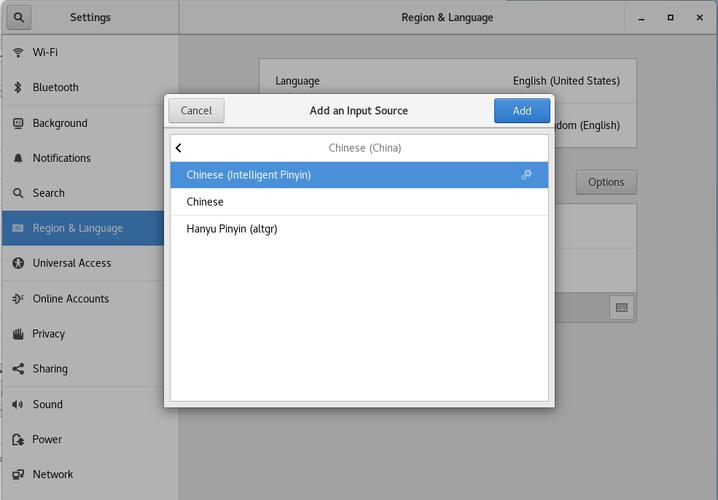The image size is (718, 500).
Task: Click the Region & Language flag icon
Action: coord(18,228)
